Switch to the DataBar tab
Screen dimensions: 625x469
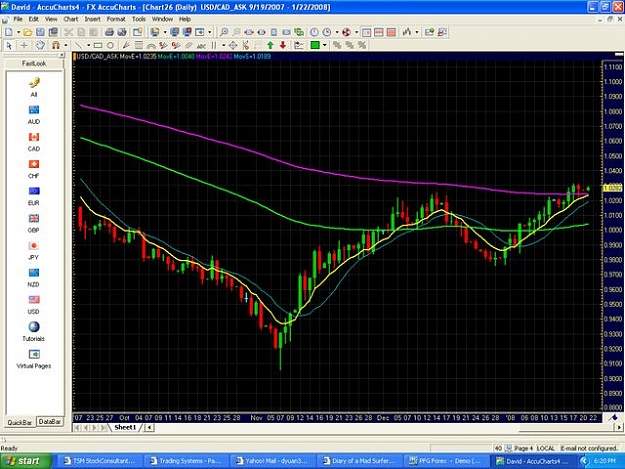(x=50, y=422)
